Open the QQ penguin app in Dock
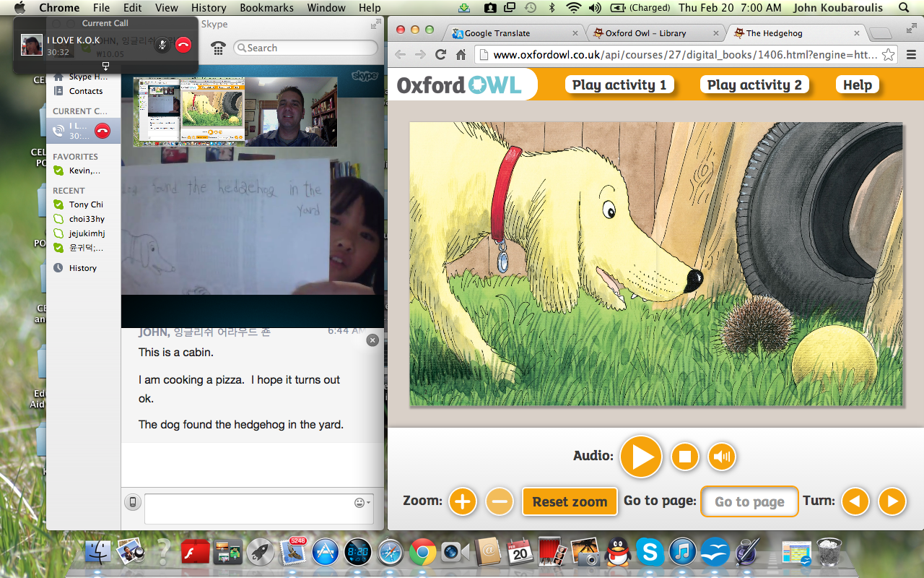 (618, 553)
